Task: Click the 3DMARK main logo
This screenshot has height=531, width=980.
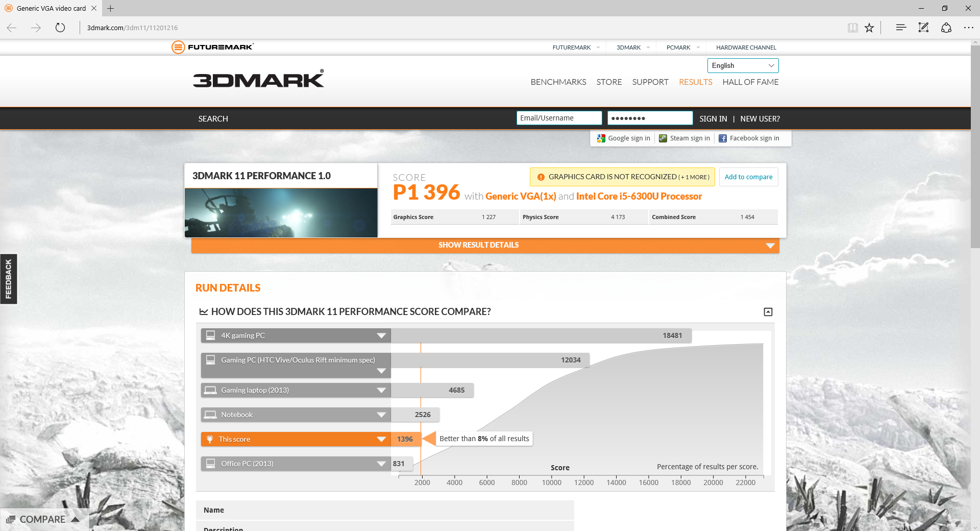Action: point(258,79)
